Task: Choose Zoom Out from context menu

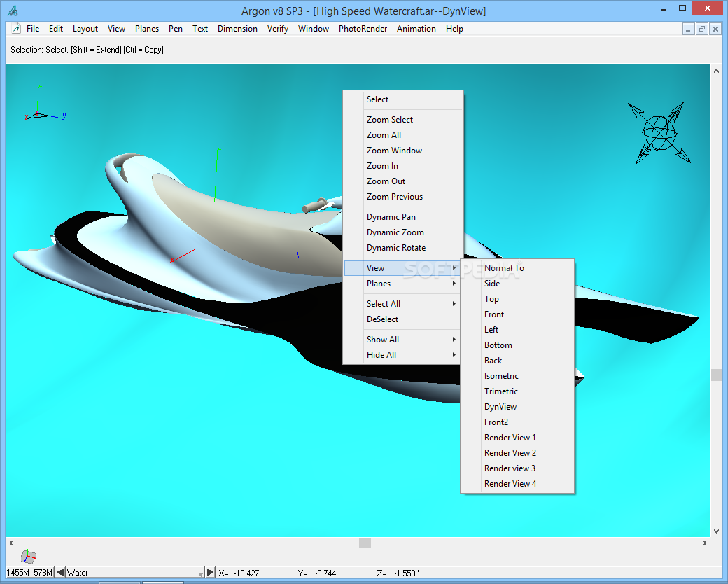Action: click(x=402, y=181)
